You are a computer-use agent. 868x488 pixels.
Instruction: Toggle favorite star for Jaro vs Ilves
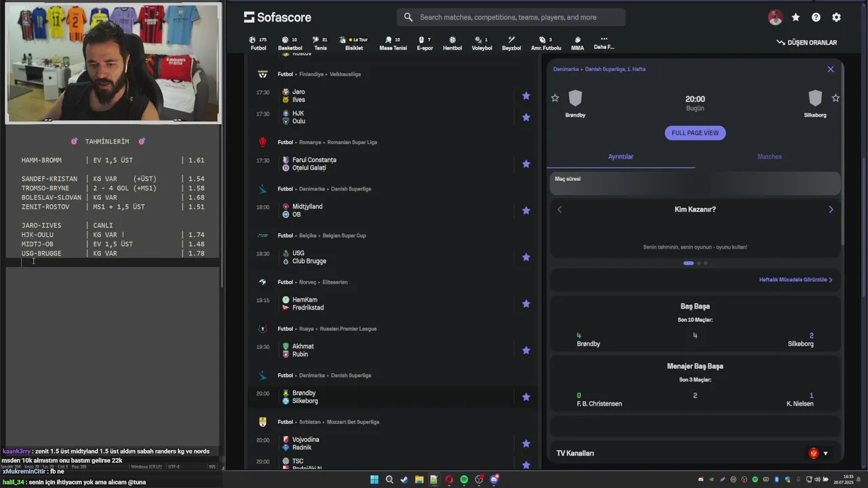[526, 96]
